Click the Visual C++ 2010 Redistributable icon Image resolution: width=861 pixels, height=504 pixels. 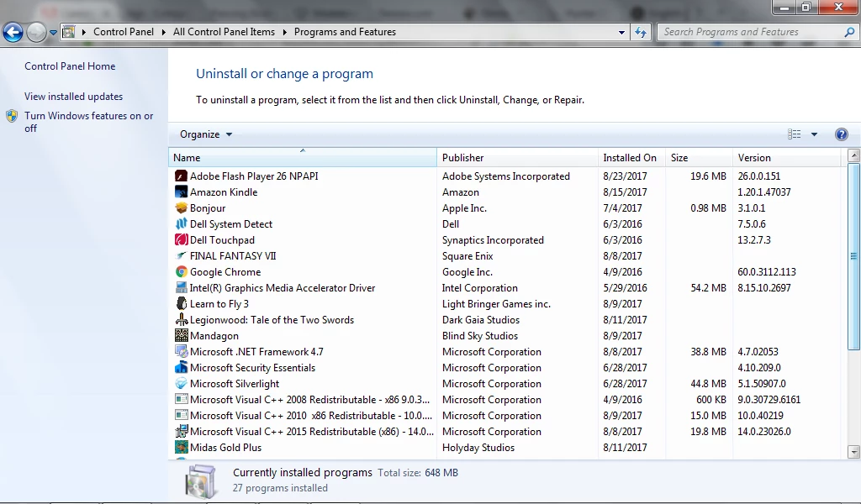click(182, 415)
